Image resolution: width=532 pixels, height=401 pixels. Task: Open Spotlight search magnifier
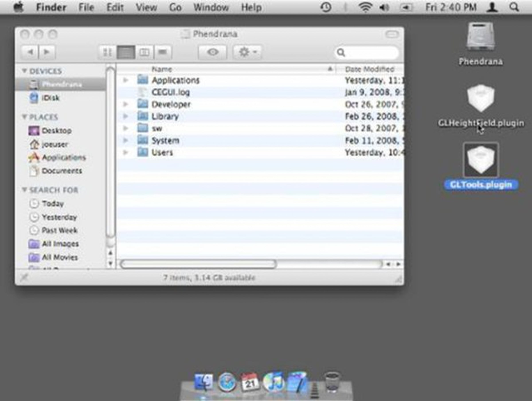tap(514, 8)
